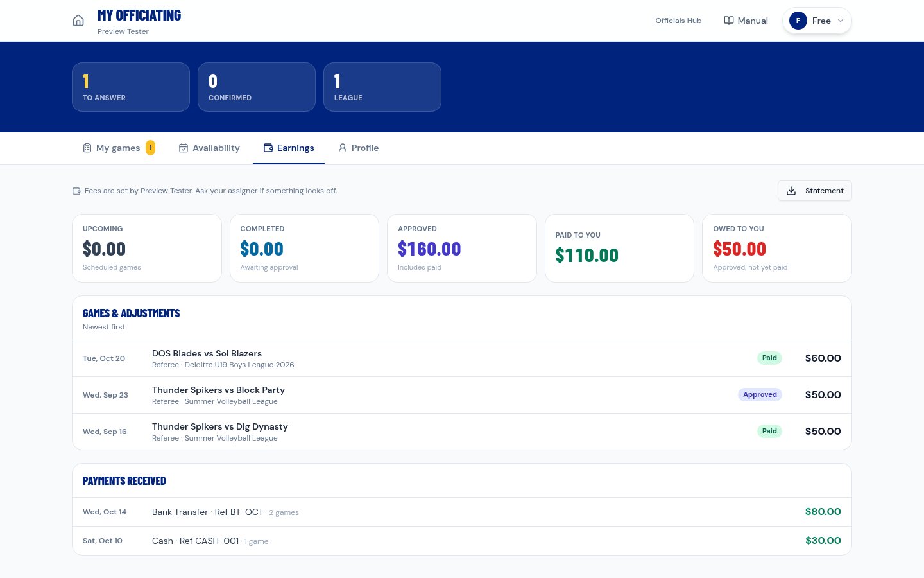Click the home icon in the header

(x=78, y=21)
